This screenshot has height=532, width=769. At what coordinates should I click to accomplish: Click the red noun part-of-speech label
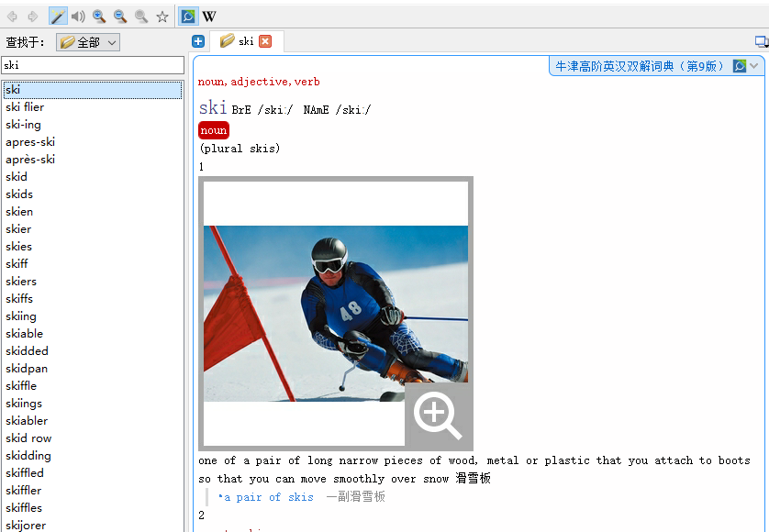click(x=214, y=130)
